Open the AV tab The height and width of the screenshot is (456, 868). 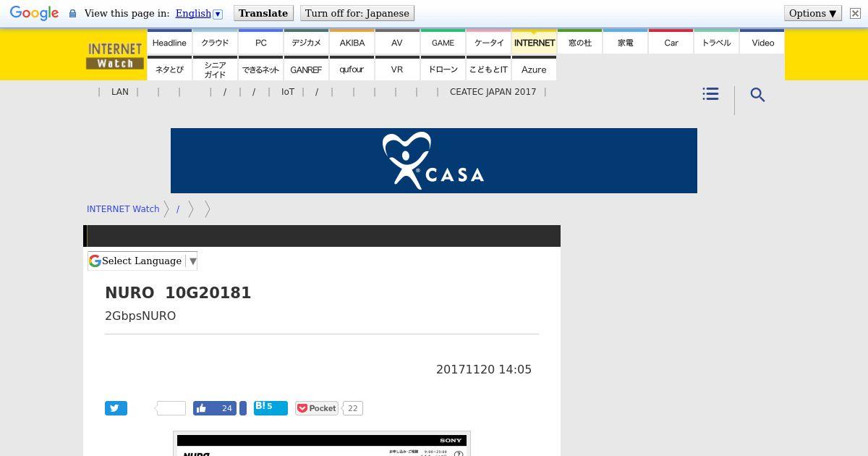[x=397, y=42]
